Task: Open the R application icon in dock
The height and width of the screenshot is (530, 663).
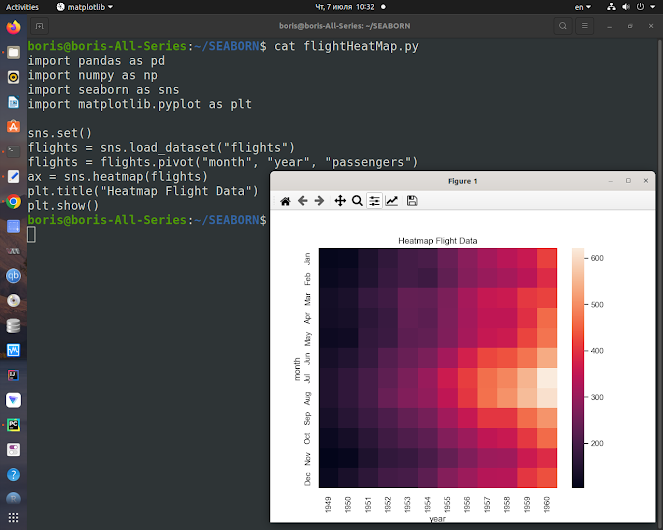Action: 14,499
